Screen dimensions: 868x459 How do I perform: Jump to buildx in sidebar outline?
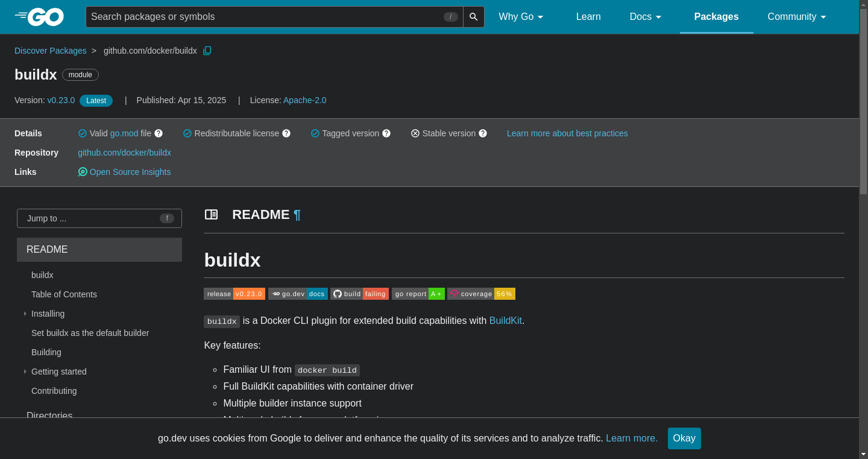42,275
